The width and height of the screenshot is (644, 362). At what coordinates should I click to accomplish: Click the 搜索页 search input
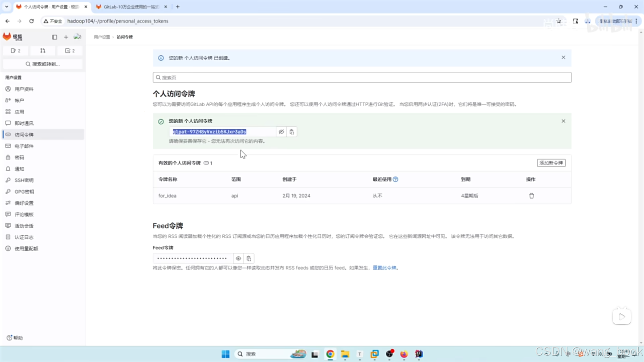[x=362, y=77]
